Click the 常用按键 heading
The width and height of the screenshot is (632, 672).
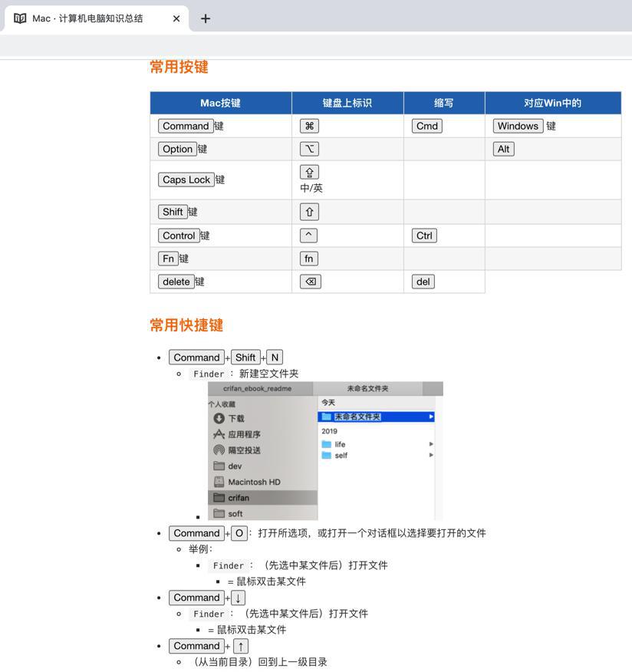click(x=179, y=67)
